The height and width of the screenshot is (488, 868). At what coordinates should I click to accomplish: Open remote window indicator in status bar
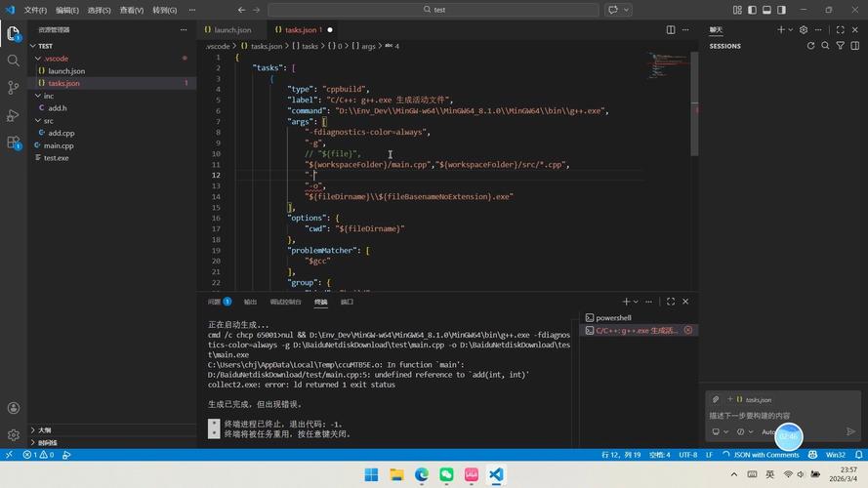tap(9, 455)
